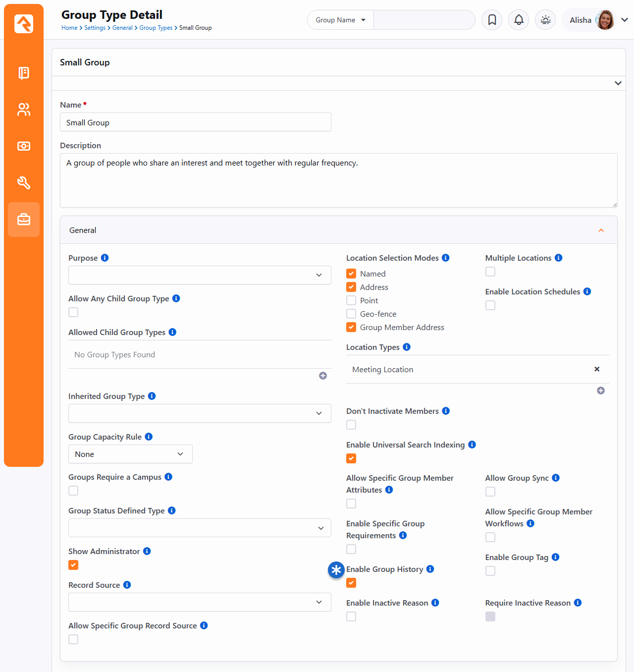Open the notifications bell
634x672 pixels.
tap(519, 20)
